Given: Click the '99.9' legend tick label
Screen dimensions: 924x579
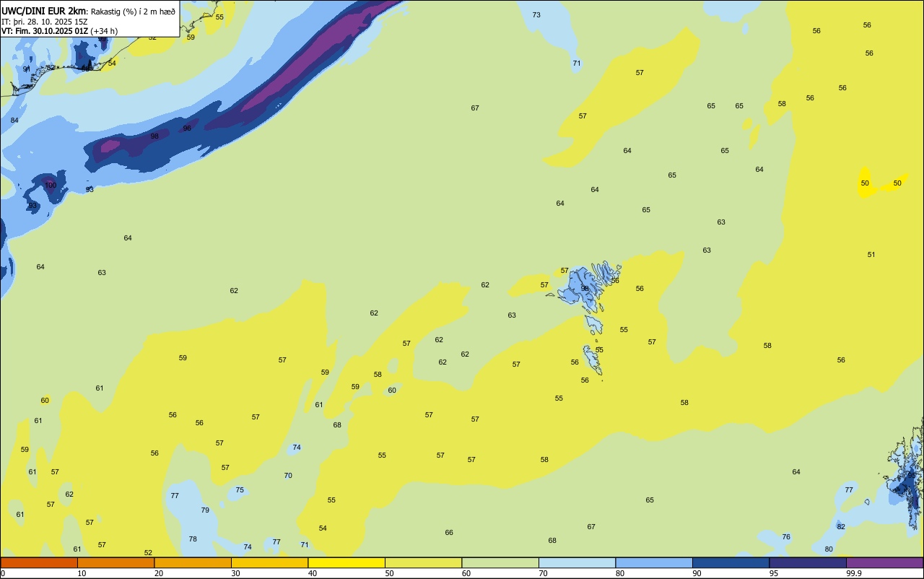Looking at the screenshot, I should (x=854, y=573).
